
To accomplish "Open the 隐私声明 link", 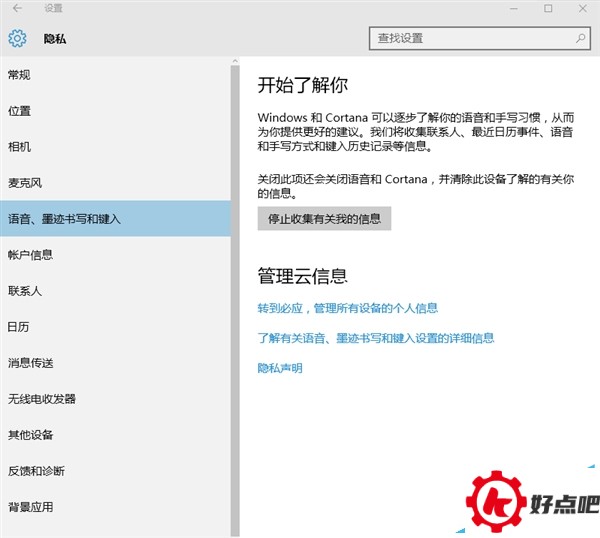I will pos(280,368).
